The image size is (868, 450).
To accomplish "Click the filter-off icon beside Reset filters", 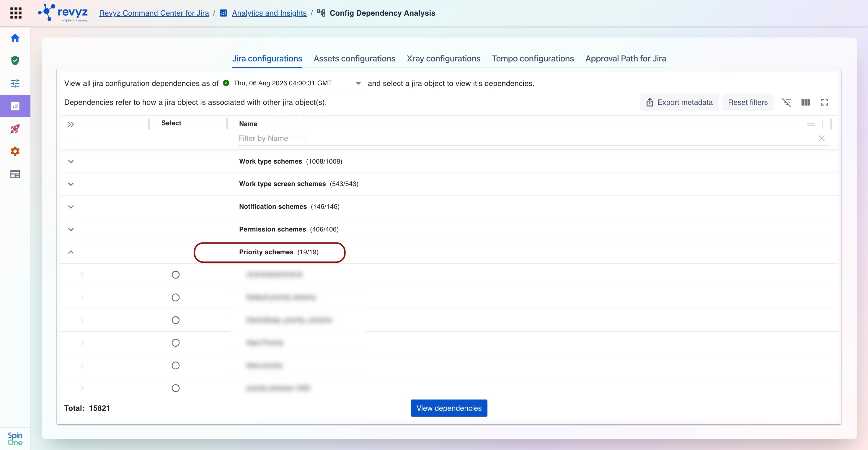I will pyautogui.click(x=787, y=102).
